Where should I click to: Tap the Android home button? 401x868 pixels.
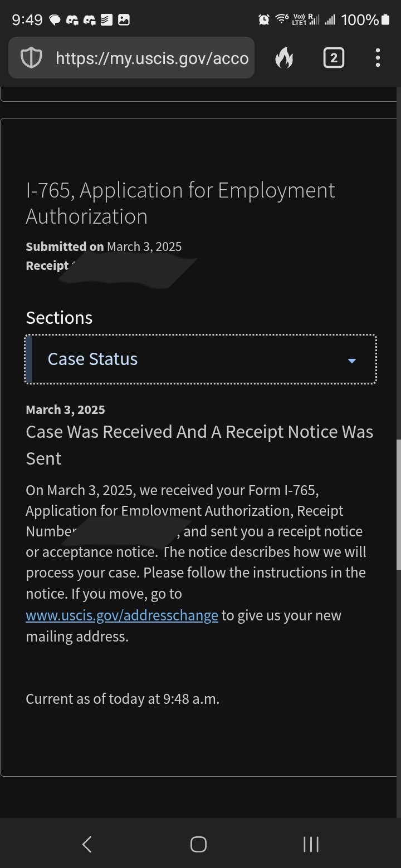point(199,844)
